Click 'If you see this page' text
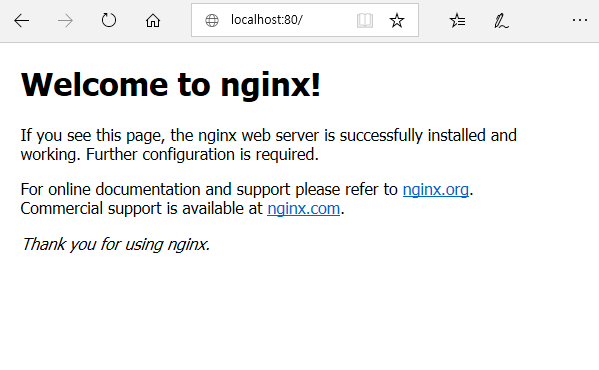 pyautogui.click(x=93, y=136)
